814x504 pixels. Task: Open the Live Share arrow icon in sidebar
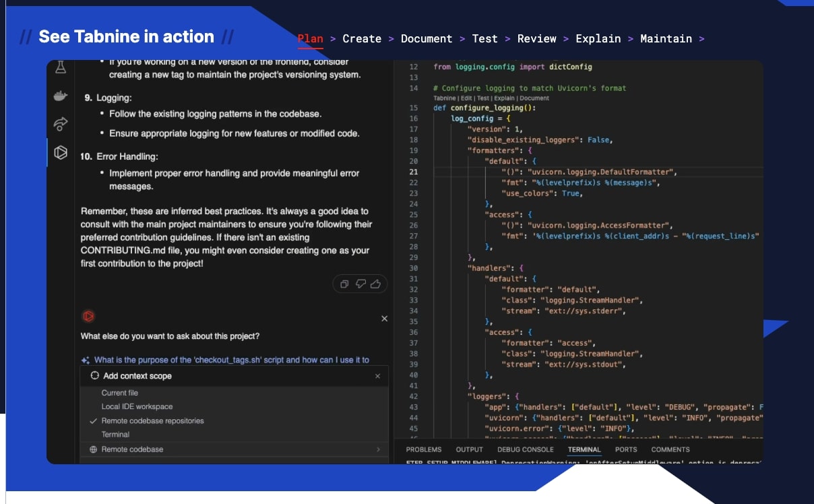tap(61, 124)
